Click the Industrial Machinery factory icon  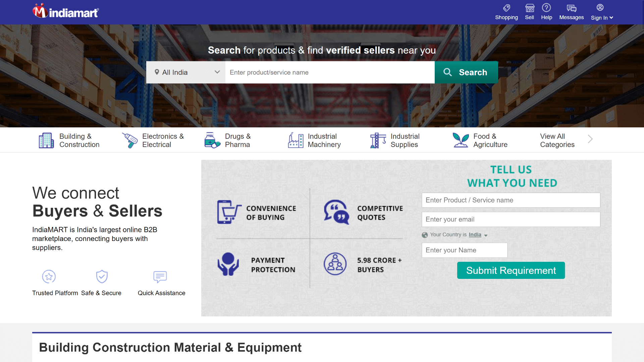pyautogui.click(x=296, y=140)
